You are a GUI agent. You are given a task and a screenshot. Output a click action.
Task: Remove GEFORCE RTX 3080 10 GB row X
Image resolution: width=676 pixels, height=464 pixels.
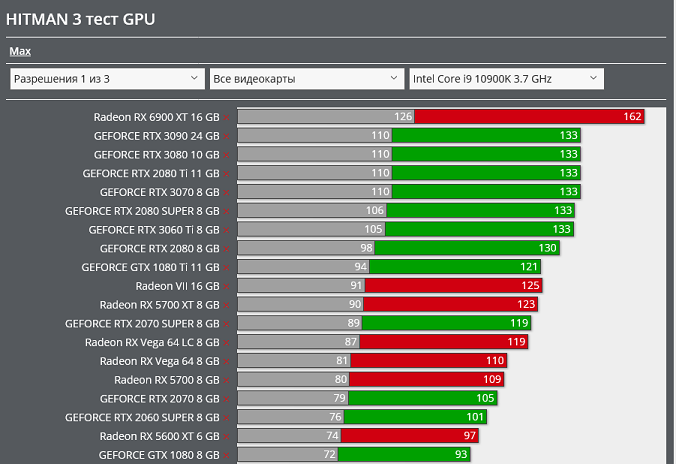point(226,155)
